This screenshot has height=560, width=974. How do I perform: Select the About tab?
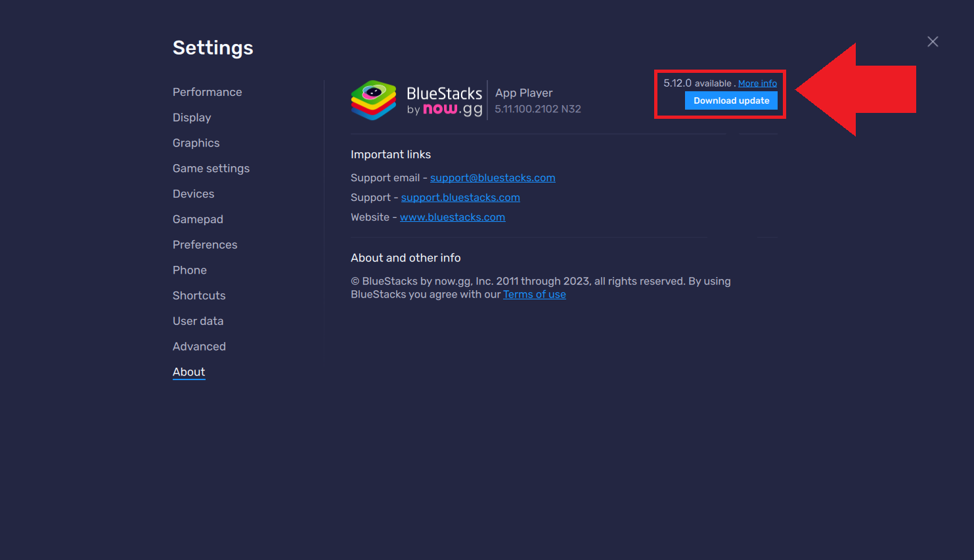click(188, 372)
